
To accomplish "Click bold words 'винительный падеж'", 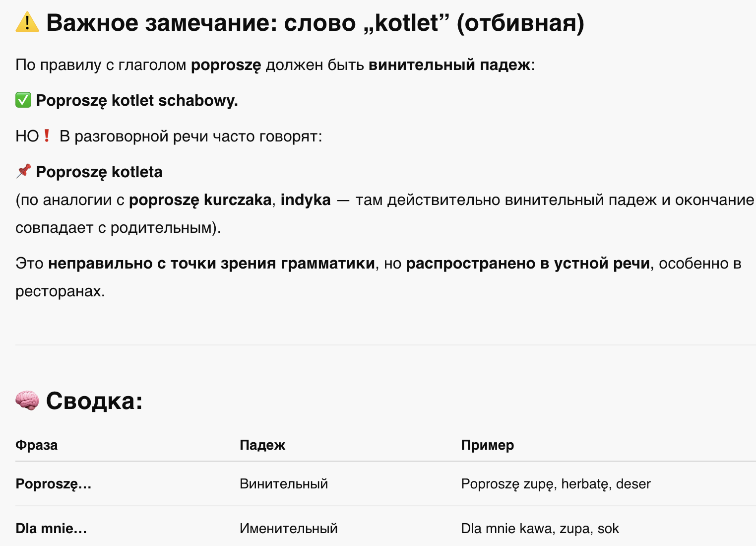I will coord(449,65).
